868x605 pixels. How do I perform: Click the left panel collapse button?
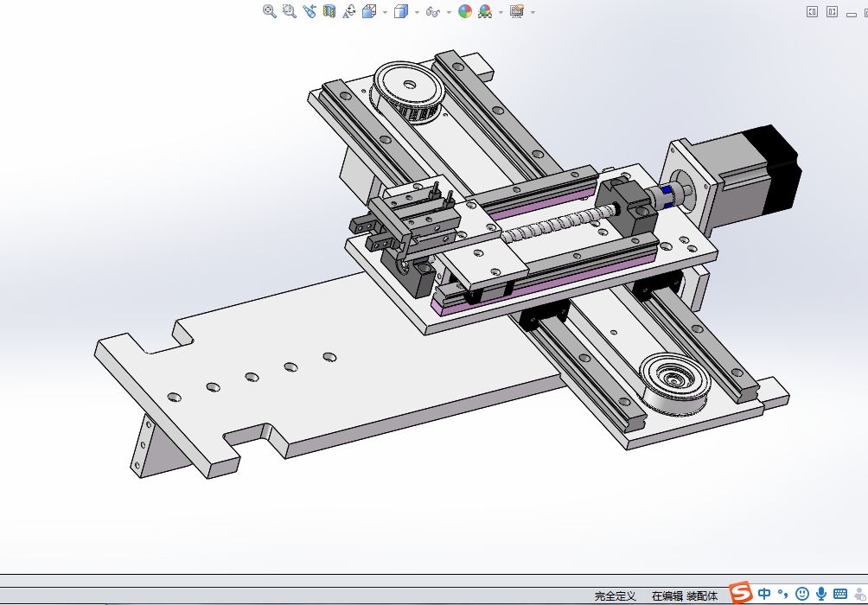812,11
